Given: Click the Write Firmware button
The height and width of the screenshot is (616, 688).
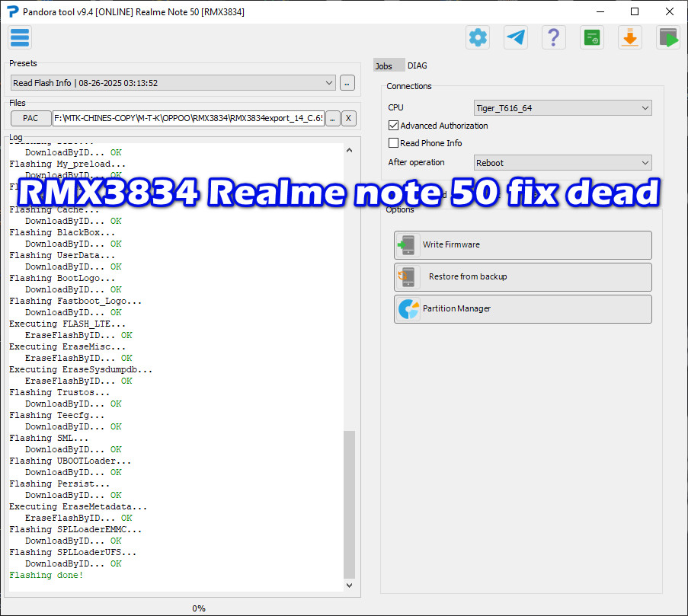Looking at the screenshot, I should pyautogui.click(x=523, y=245).
